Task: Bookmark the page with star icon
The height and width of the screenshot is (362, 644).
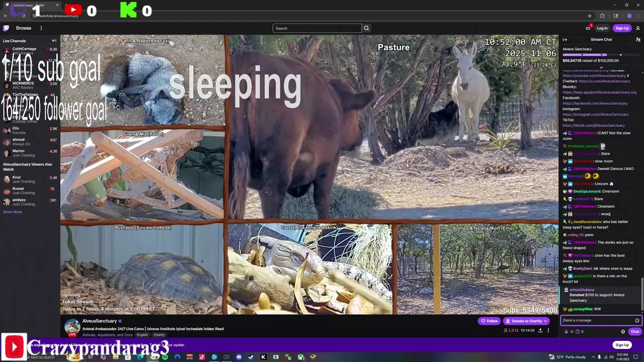Action: point(590,16)
